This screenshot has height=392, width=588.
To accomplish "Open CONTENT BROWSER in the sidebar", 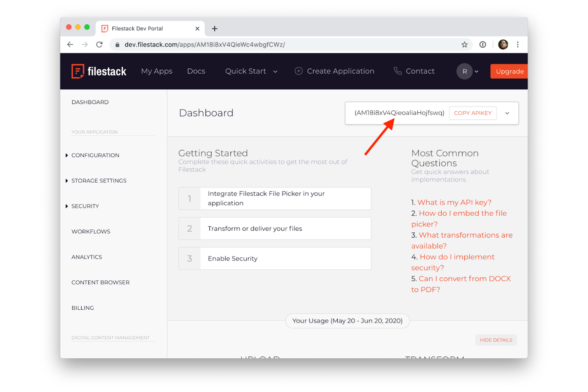I will (101, 282).
